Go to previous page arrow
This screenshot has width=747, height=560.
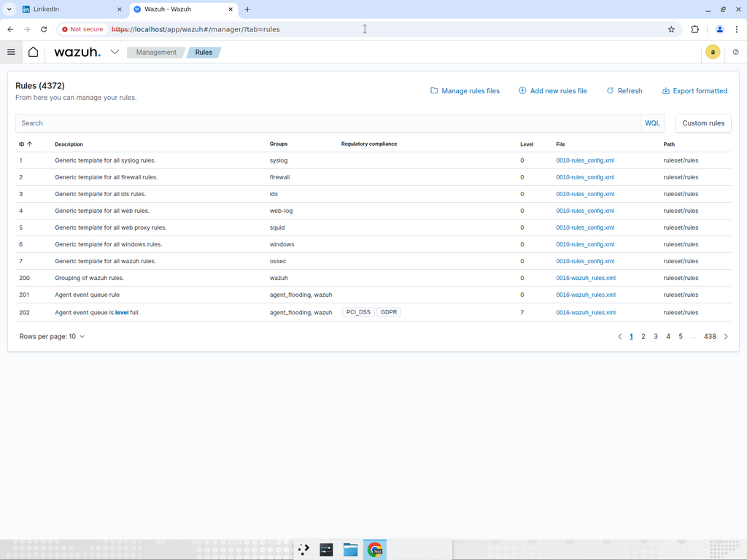click(x=620, y=337)
